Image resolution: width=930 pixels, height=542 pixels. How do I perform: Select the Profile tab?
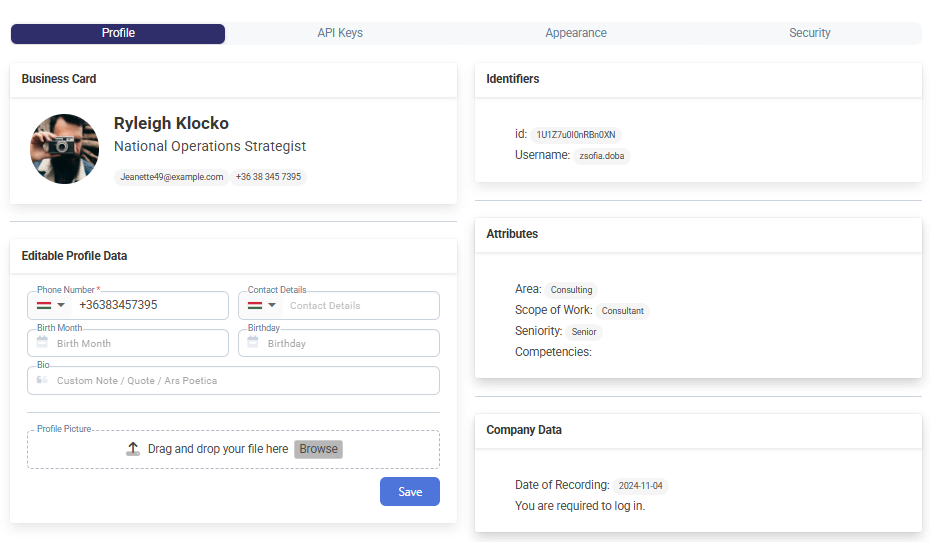click(x=118, y=33)
